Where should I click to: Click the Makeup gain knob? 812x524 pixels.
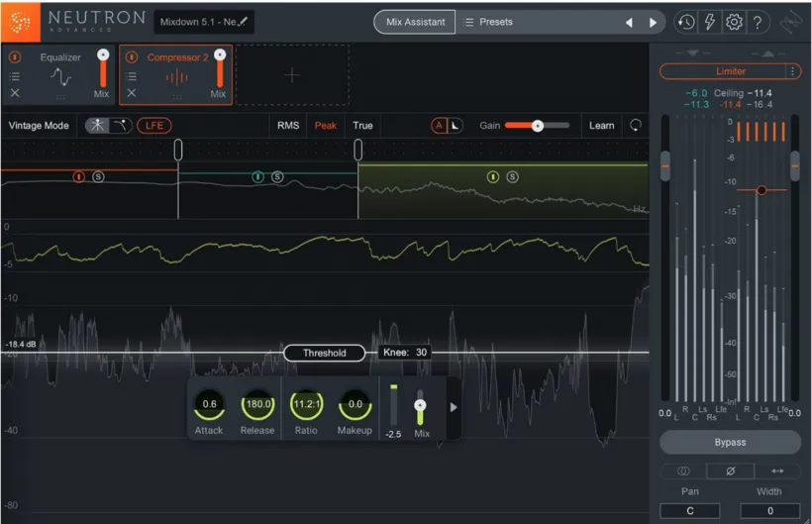pyautogui.click(x=355, y=404)
